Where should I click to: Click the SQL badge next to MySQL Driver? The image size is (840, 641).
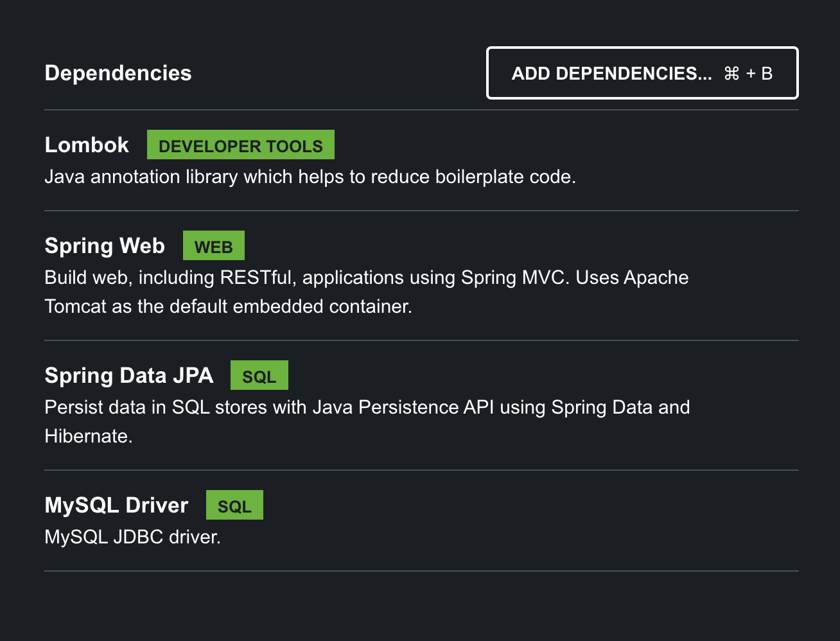click(x=234, y=505)
